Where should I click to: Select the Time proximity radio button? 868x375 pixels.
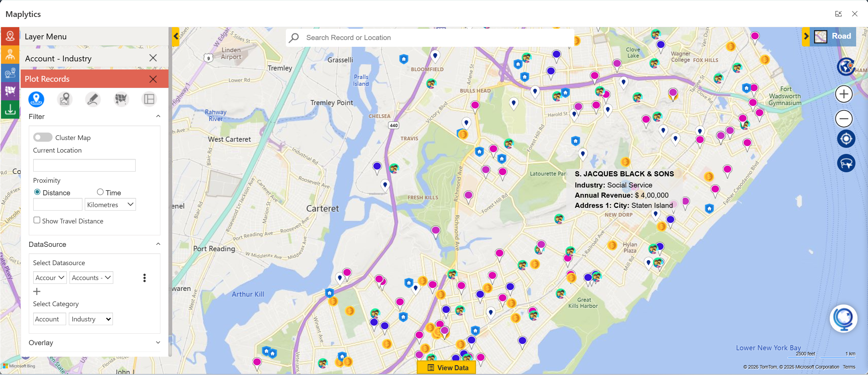pyautogui.click(x=100, y=192)
